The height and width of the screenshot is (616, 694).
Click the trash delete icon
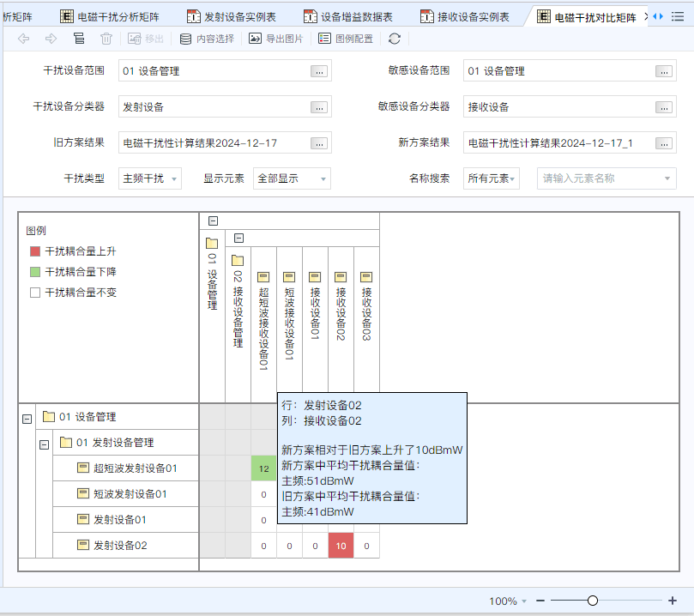click(106, 39)
